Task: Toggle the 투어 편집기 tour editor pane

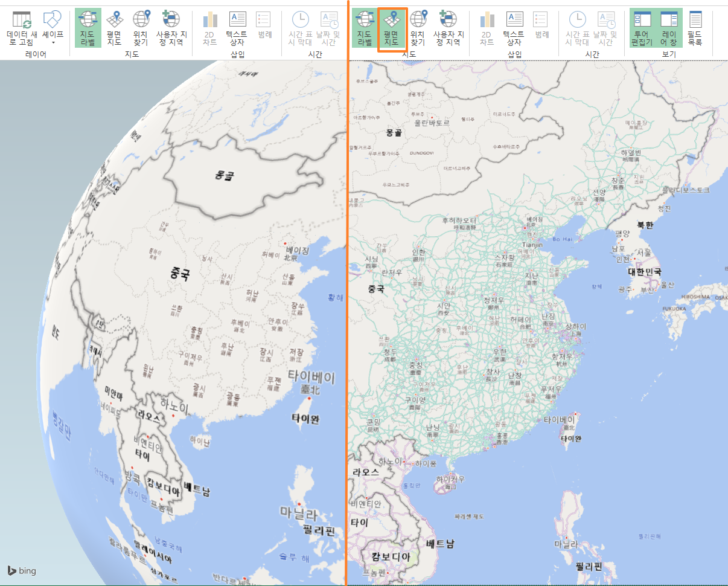Action: [x=642, y=28]
